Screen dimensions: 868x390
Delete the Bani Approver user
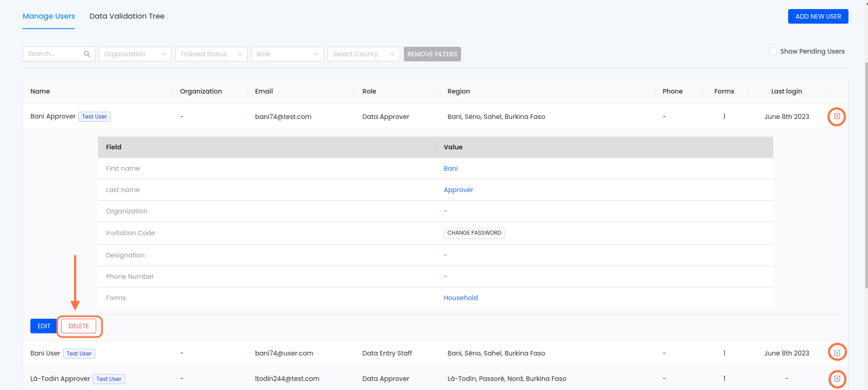pyautogui.click(x=79, y=326)
